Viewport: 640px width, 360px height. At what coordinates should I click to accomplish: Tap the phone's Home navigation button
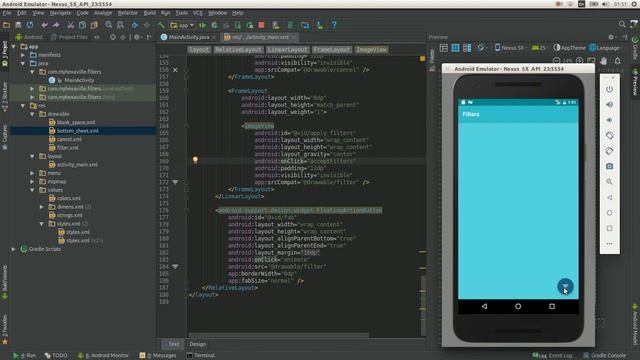point(518,306)
